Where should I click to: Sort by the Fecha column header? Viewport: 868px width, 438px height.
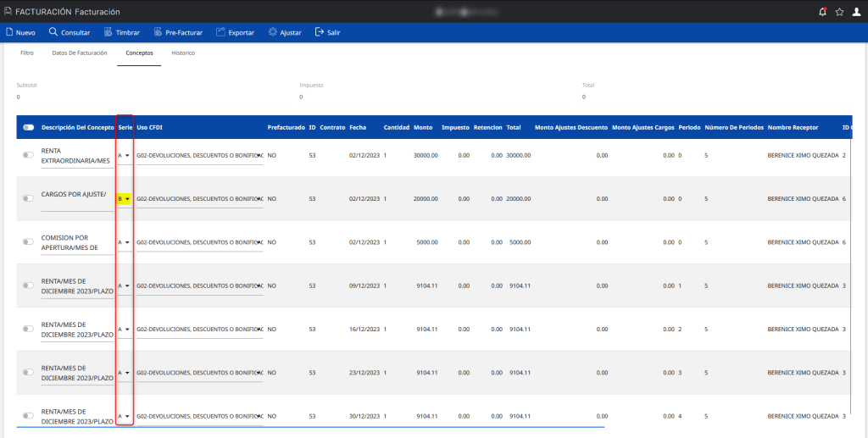tap(358, 127)
